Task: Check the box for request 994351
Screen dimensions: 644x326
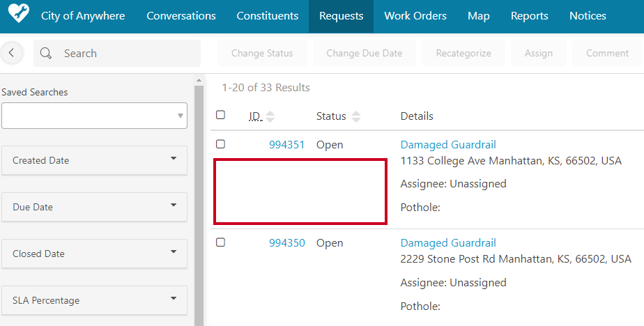Action: pos(220,144)
